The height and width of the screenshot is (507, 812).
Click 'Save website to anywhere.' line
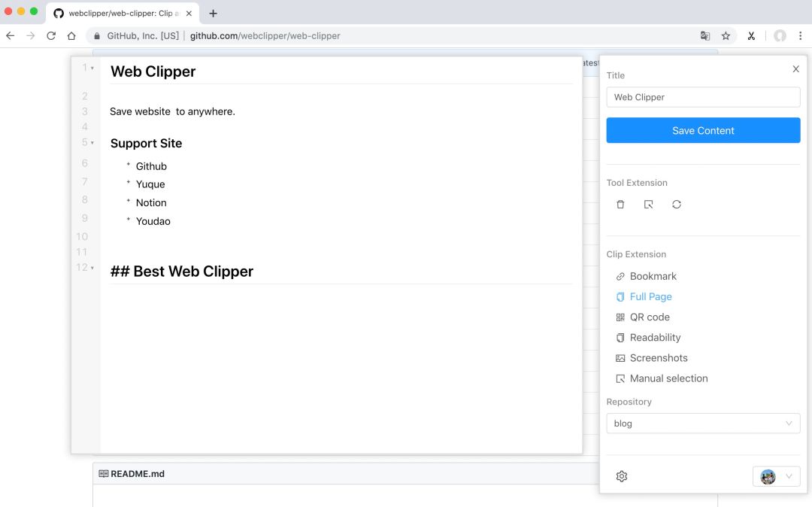click(x=172, y=112)
